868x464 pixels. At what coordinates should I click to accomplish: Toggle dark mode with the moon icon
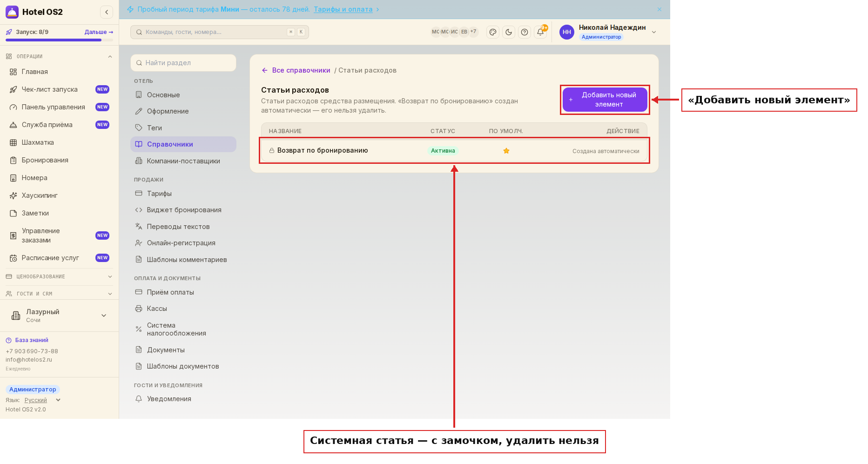point(509,32)
